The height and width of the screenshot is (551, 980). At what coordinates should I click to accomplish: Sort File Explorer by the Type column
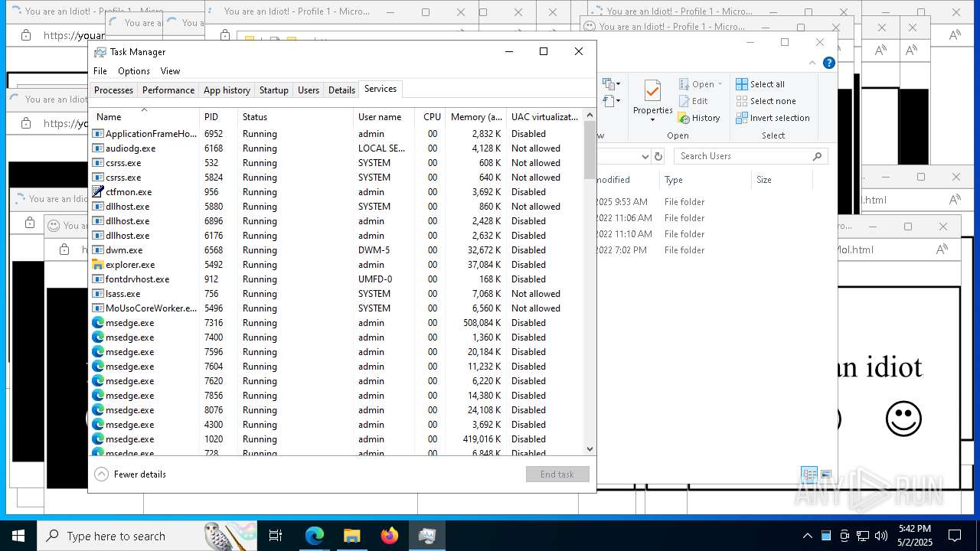pyautogui.click(x=704, y=180)
